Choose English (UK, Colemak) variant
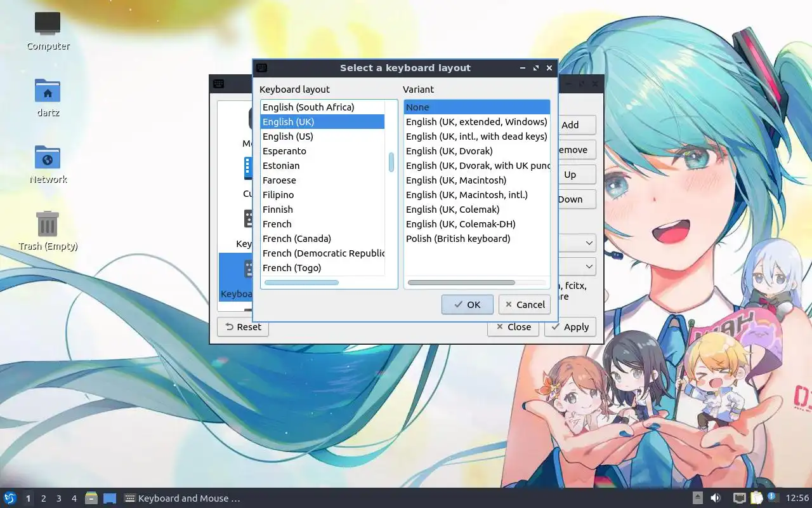 477,210
